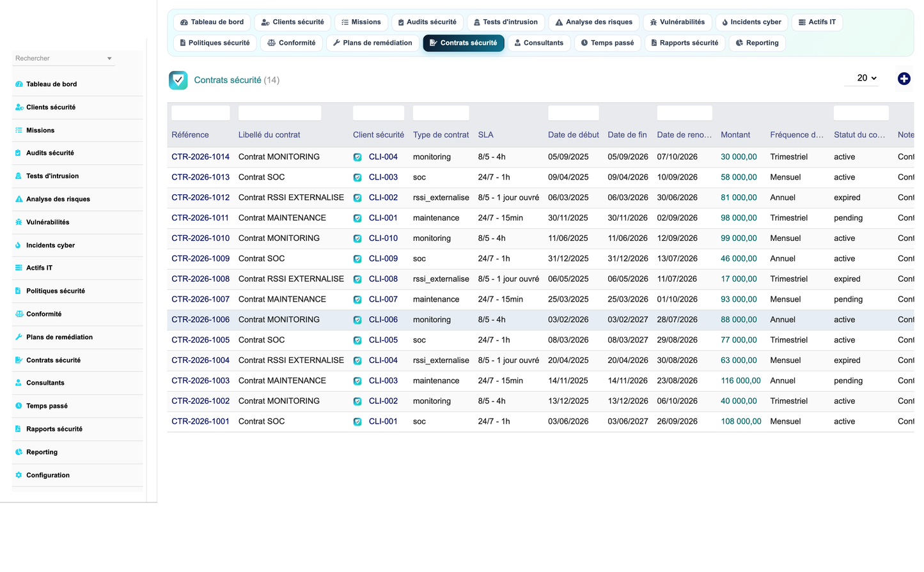Click the Référence filter input field
This screenshot has height=572, width=924.
point(201,113)
